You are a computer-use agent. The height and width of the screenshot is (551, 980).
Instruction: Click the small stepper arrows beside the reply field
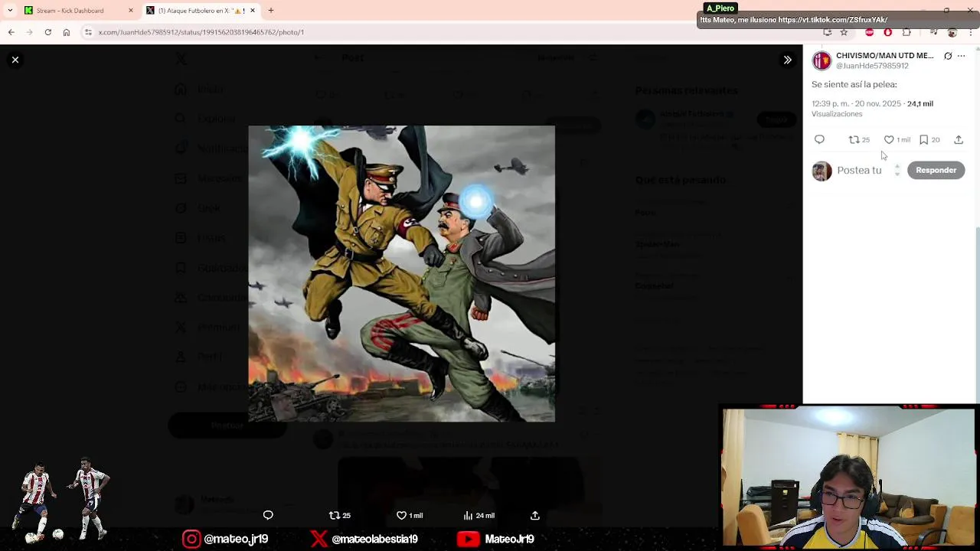click(x=897, y=170)
